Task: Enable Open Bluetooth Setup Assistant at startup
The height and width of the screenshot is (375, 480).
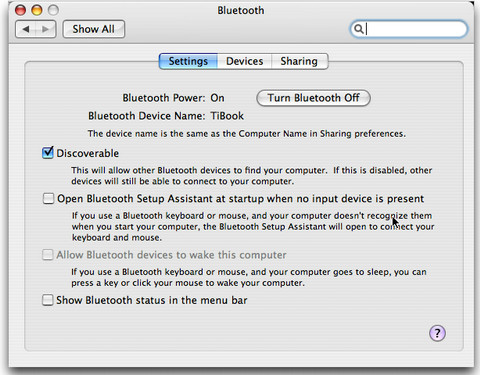Action: (48, 199)
